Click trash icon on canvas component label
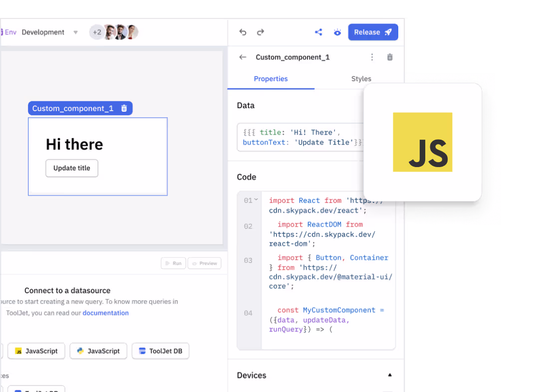This screenshot has width=548, height=392. (x=124, y=108)
